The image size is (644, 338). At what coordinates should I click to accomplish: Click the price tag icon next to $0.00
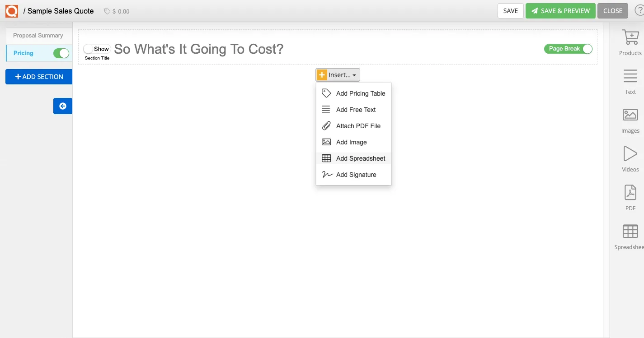click(x=107, y=11)
